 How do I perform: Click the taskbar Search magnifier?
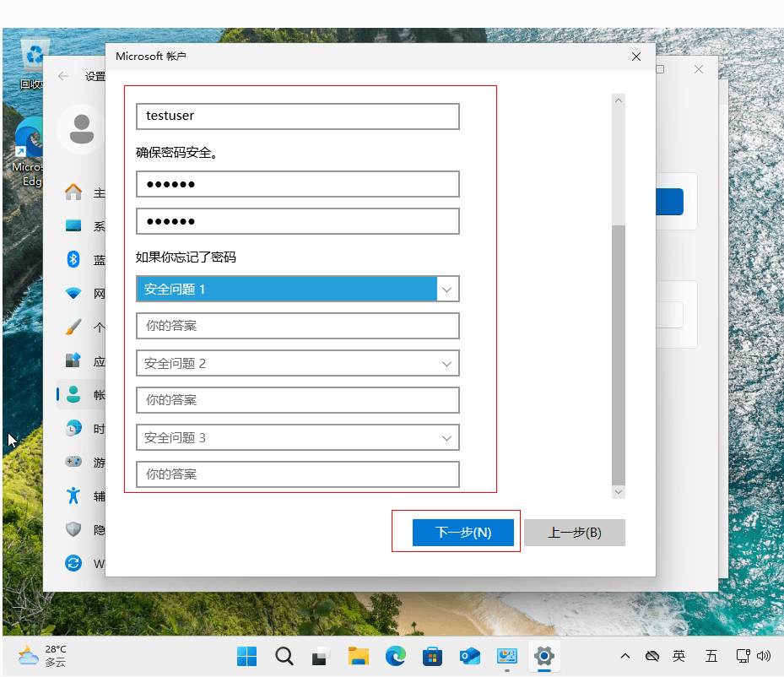tap(284, 656)
